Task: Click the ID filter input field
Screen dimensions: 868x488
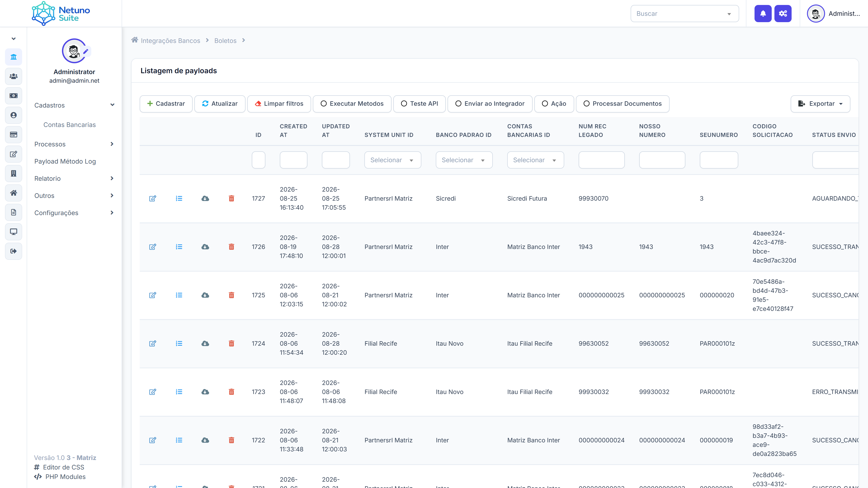Action: (x=258, y=160)
